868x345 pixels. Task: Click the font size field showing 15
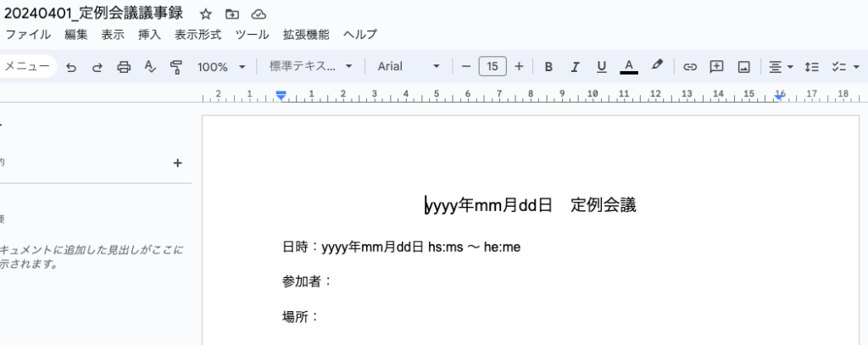click(492, 66)
